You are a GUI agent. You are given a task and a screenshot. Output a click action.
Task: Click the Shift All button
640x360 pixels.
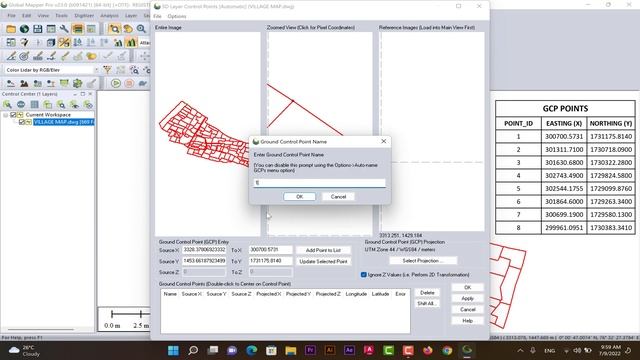coord(427,304)
